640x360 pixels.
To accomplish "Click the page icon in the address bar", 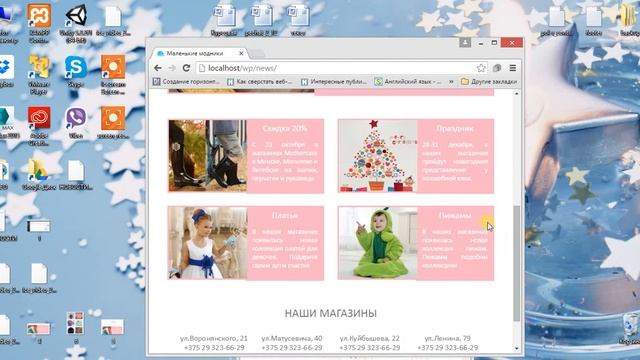I will click(202, 68).
